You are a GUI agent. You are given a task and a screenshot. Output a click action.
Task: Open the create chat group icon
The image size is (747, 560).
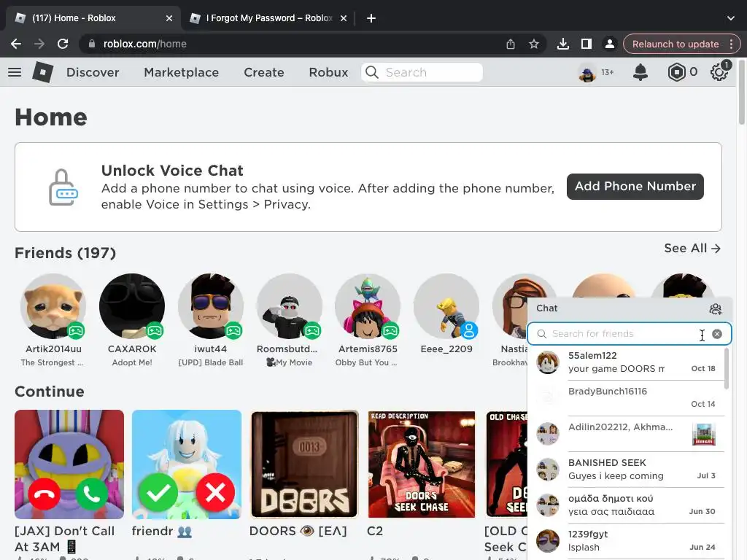(x=715, y=309)
